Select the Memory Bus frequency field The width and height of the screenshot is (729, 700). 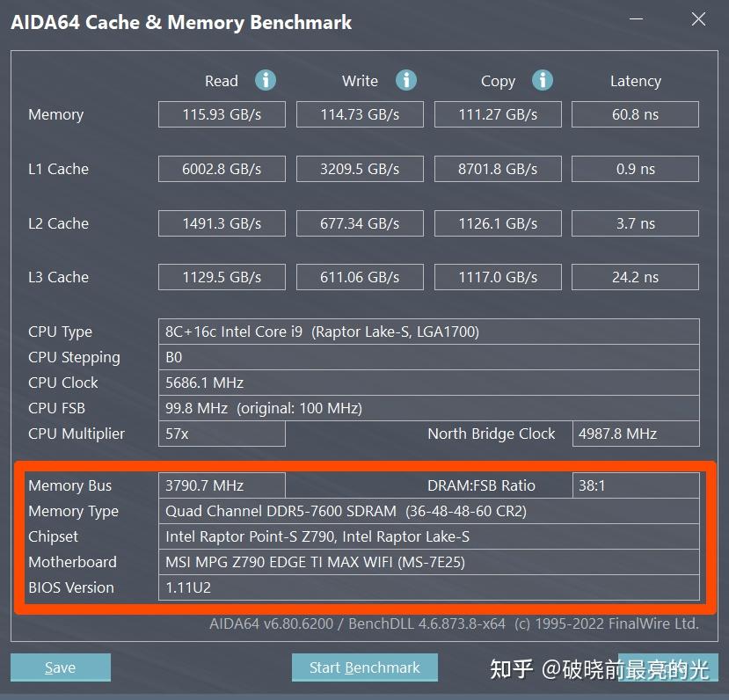click(x=222, y=485)
